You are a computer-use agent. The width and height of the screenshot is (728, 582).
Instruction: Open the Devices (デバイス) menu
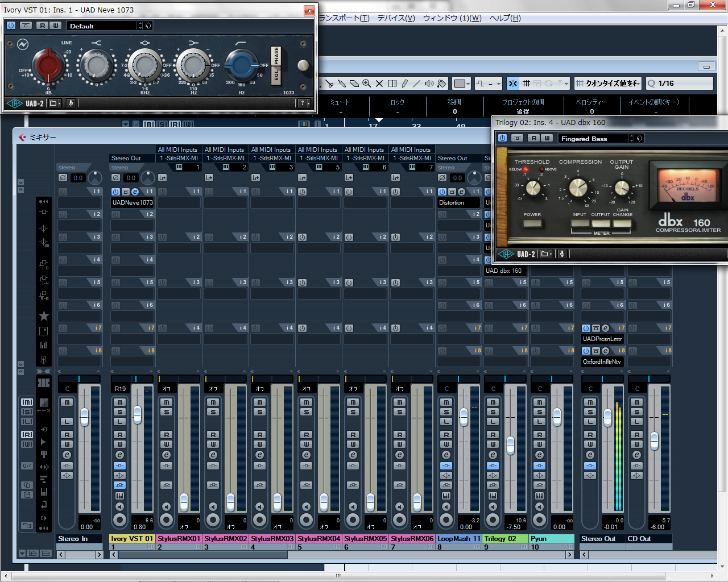(396, 18)
